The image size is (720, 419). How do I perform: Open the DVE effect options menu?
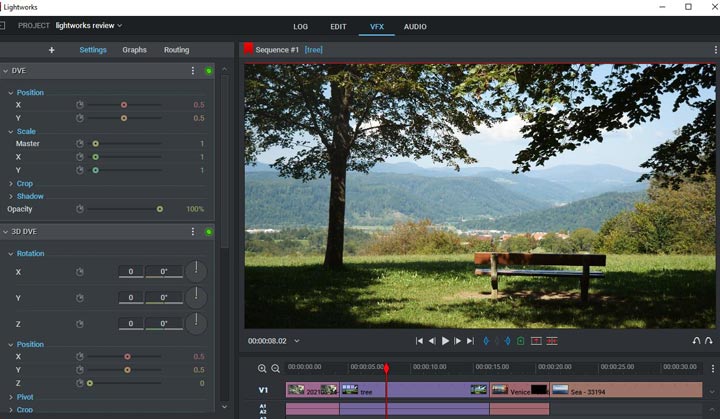(x=193, y=71)
